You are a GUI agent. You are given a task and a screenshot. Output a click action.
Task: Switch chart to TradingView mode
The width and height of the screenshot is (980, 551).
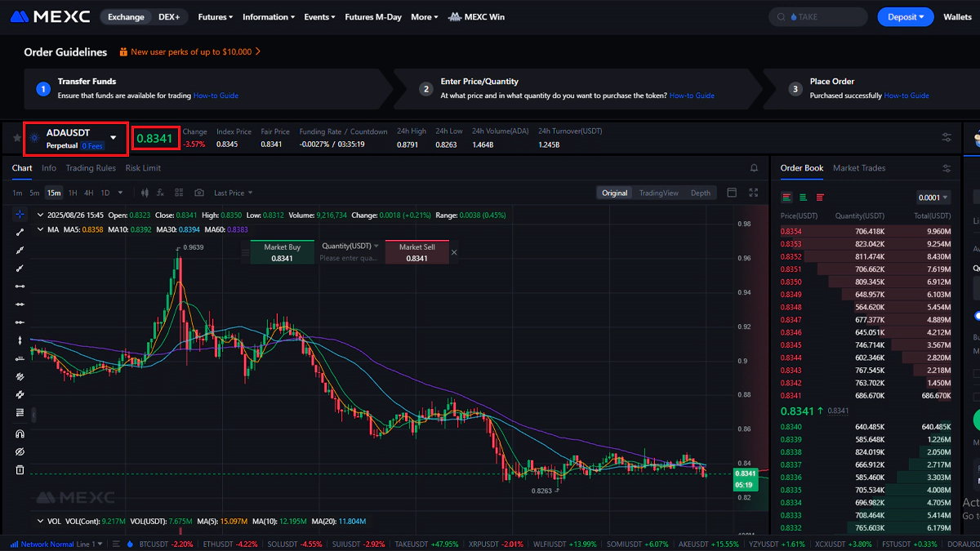659,193
